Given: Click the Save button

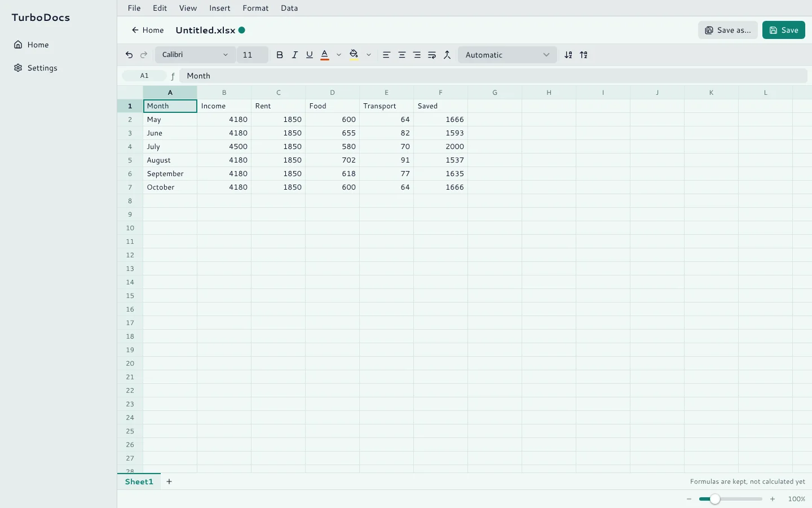Looking at the screenshot, I should point(784,30).
